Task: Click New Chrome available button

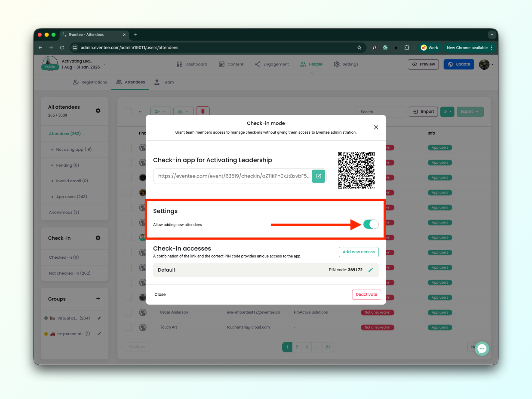Action: point(469,48)
